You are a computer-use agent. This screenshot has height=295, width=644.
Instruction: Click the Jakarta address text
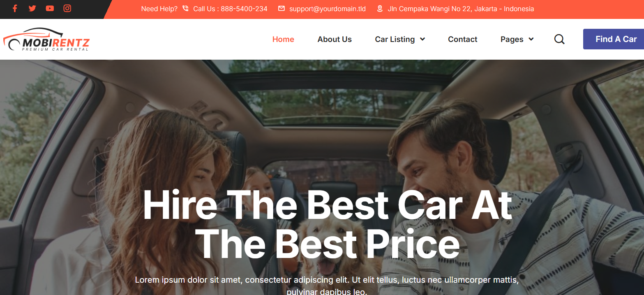461,9
